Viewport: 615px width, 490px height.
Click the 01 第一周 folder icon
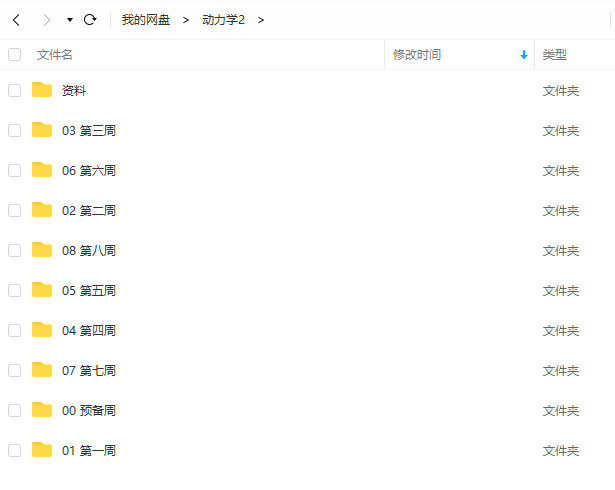tap(42, 450)
